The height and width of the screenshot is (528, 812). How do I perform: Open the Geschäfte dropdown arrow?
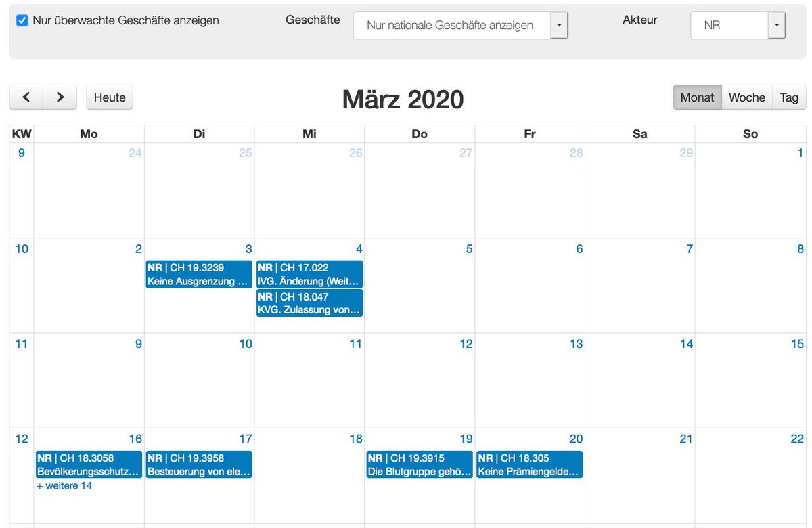tap(559, 25)
